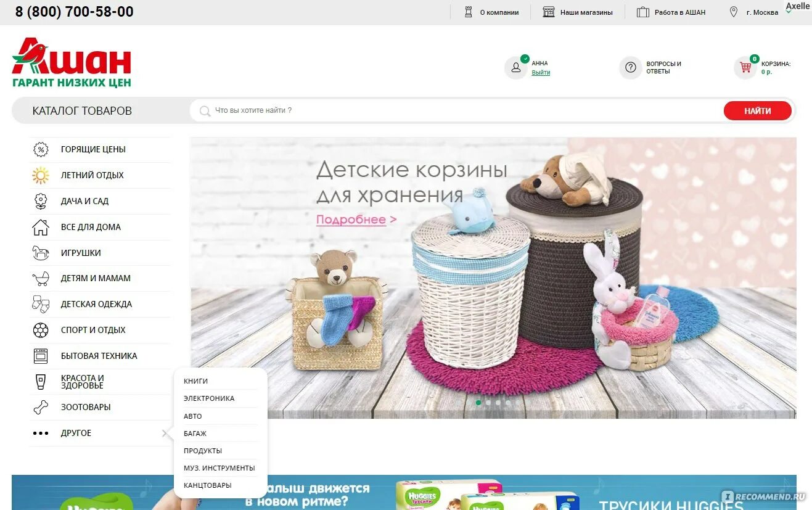Screen dimensions: 812x510
Task: Select Электроника from the submenu
Action: (208, 398)
